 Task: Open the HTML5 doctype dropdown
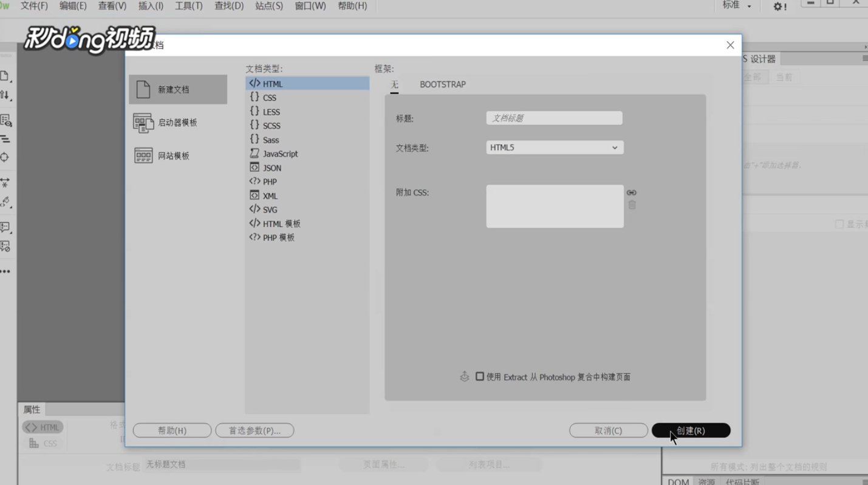555,148
